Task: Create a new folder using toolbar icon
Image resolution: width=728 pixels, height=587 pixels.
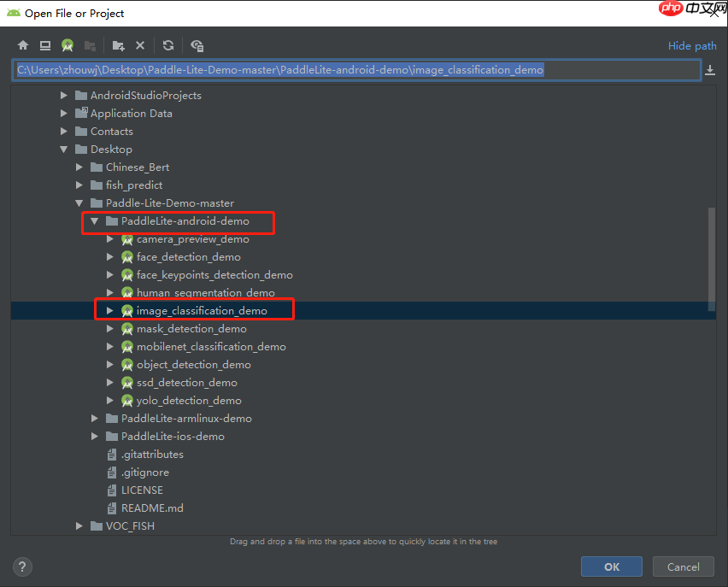Action: tap(118, 45)
